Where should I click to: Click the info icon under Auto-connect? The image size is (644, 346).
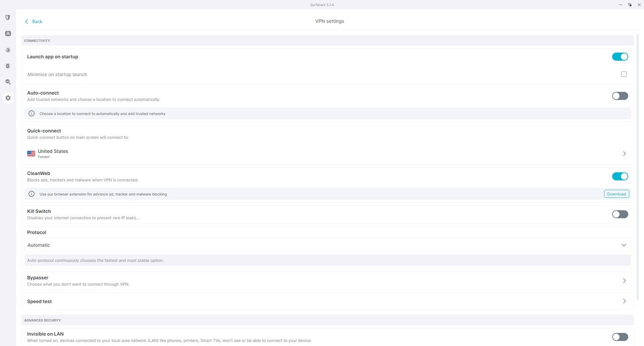coord(32,114)
